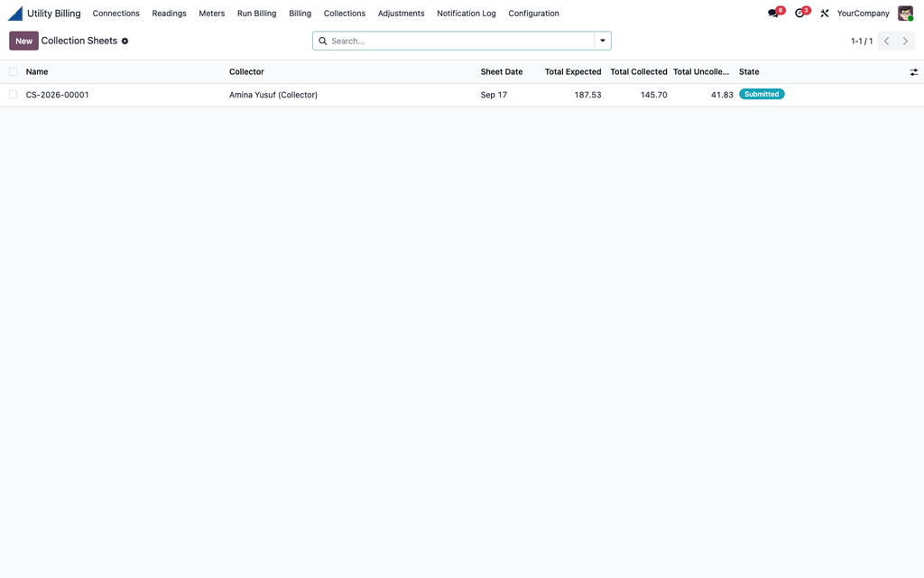Go to previous page arrow
This screenshot has height=578, width=924.
coord(886,41)
